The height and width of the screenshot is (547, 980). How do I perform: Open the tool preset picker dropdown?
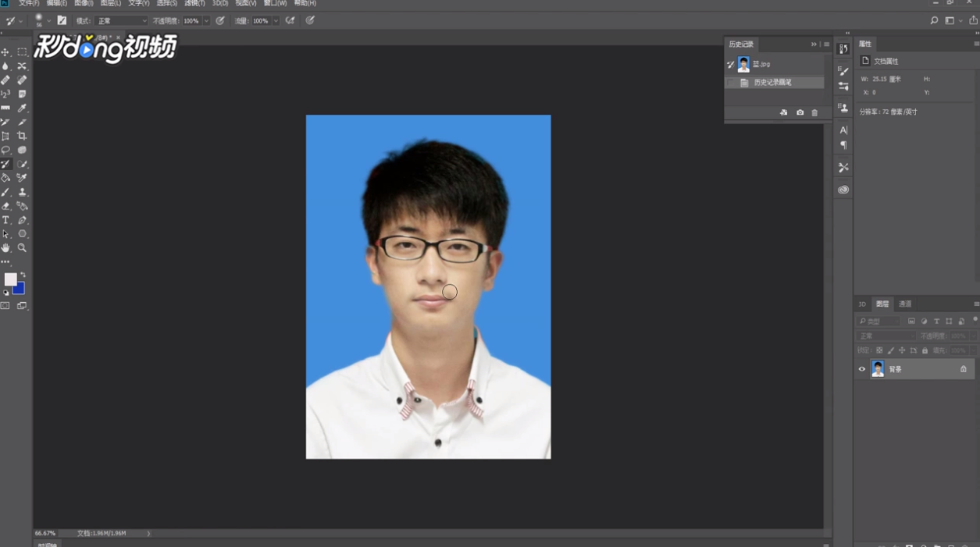pyautogui.click(x=21, y=21)
